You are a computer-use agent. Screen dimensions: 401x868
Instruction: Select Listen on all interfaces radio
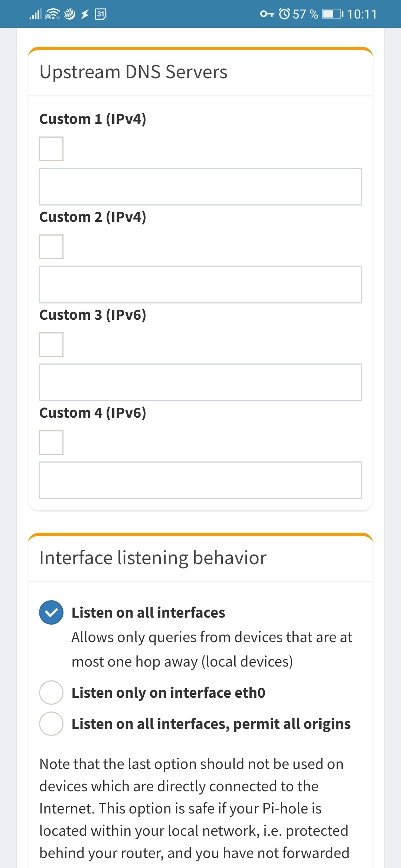coord(51,612)
